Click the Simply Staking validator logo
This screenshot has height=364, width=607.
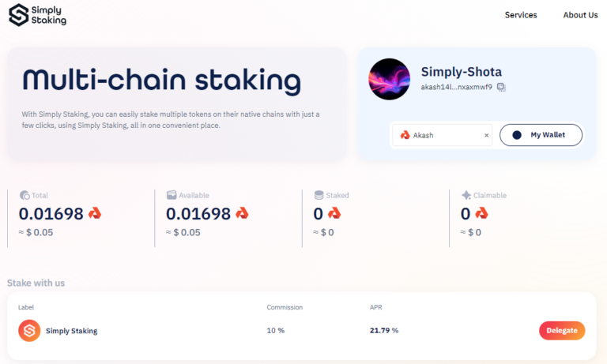29,331
